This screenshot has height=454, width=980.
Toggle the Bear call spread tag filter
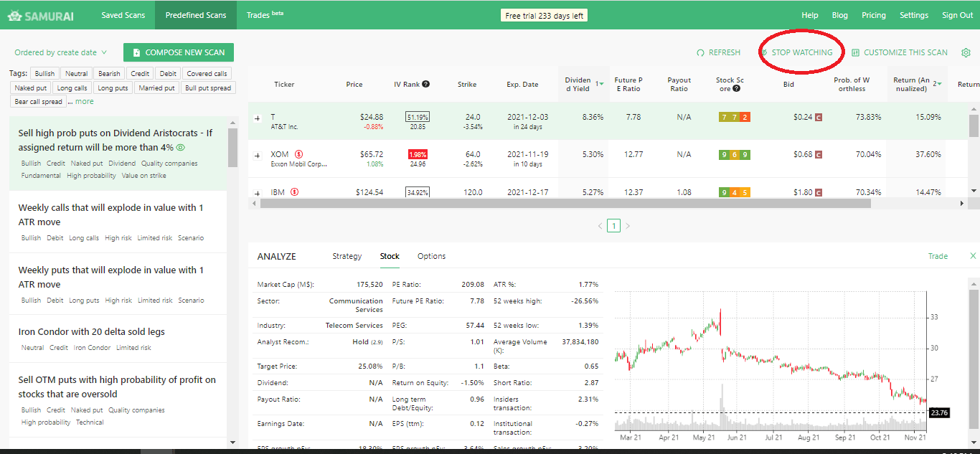[38, 102]
